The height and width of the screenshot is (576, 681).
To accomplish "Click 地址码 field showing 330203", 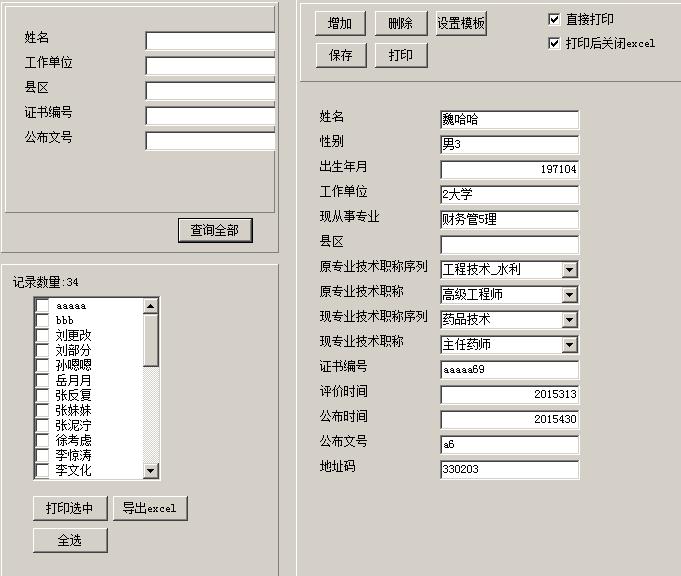I will point(509,470).
